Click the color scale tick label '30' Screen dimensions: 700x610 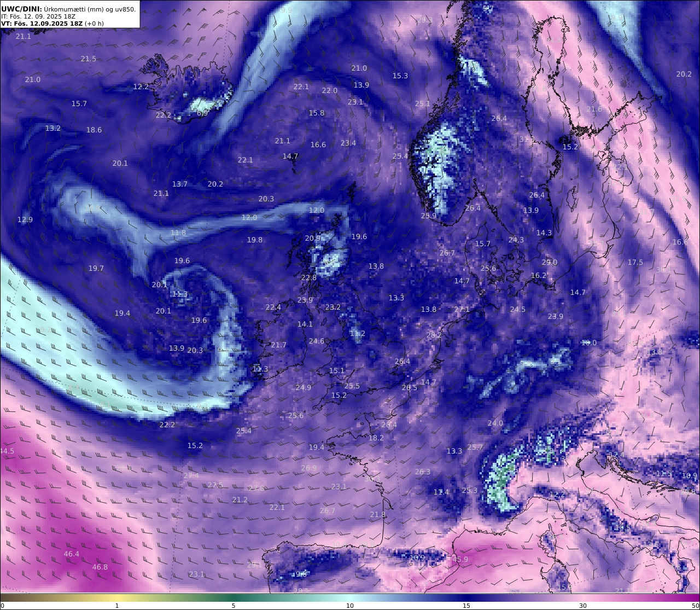click(x=583, y=606)
